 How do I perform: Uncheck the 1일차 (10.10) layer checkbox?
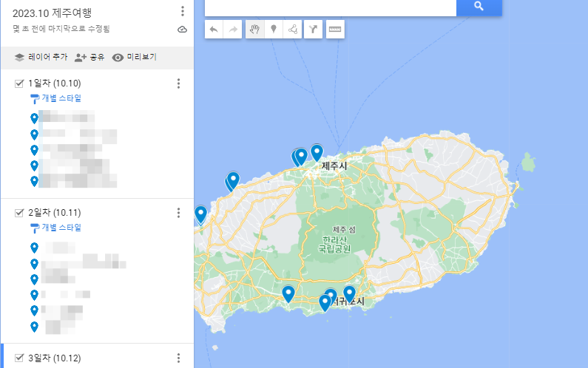point(19,84)
